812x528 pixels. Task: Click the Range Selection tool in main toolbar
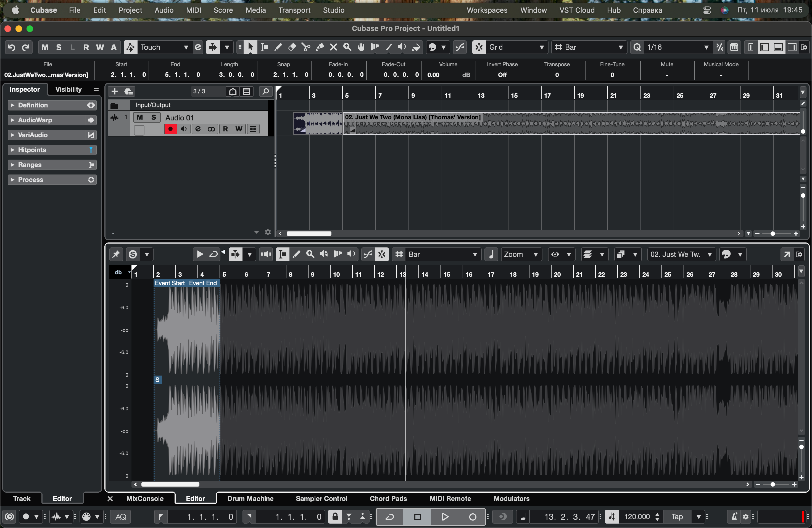264,47
